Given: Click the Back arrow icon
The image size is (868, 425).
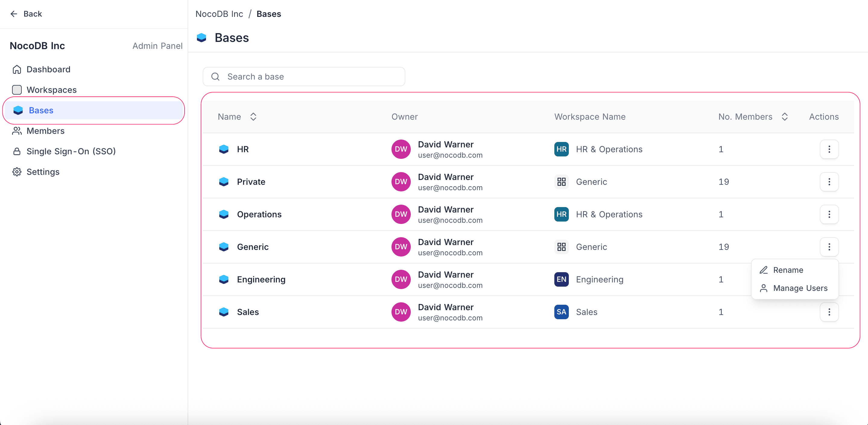Looking at the screenshot, I should click(14, 14).
